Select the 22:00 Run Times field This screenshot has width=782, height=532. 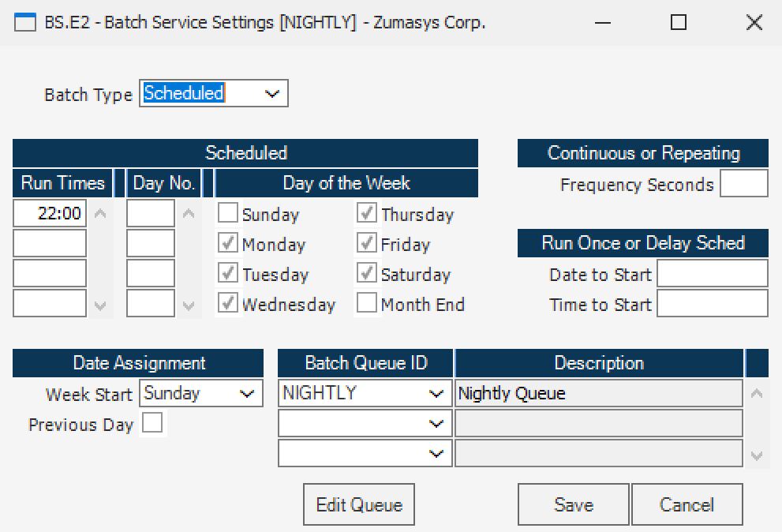click(x=51, y=213)
